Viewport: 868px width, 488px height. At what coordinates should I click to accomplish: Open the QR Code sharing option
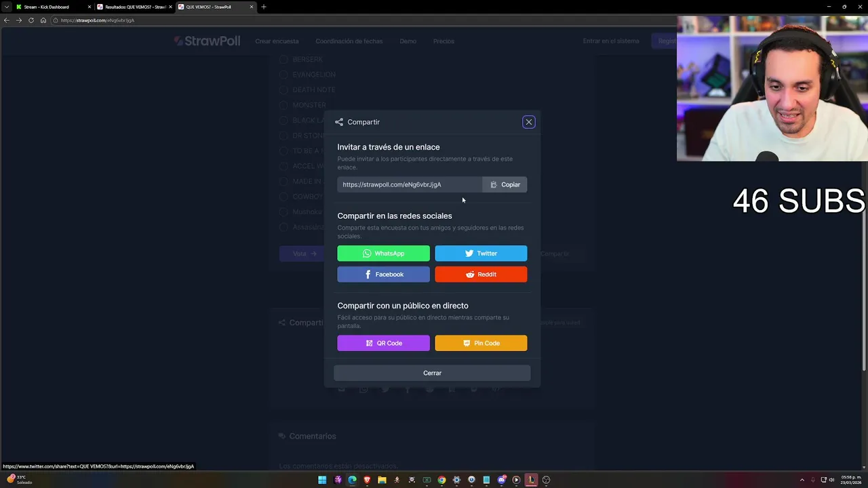pyautogui.click(x=383, y=343)
